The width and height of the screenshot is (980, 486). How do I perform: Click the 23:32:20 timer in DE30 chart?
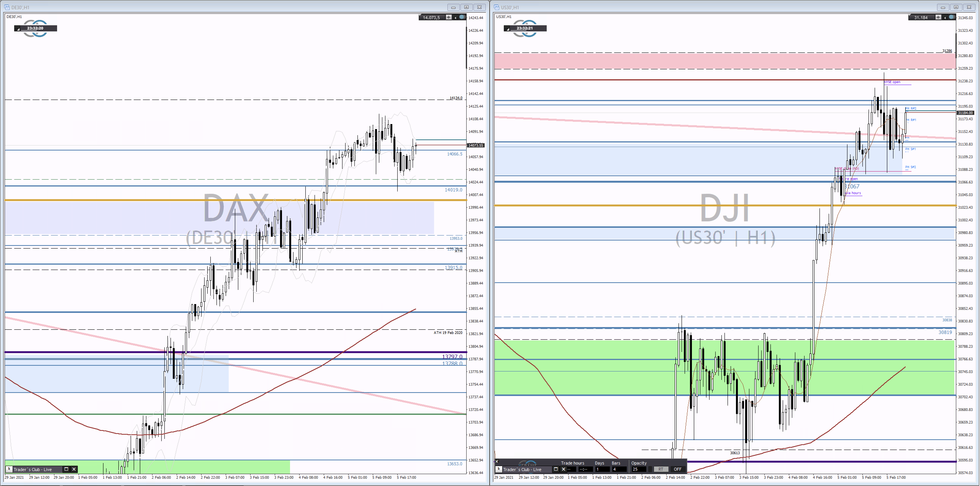(35, 28)
